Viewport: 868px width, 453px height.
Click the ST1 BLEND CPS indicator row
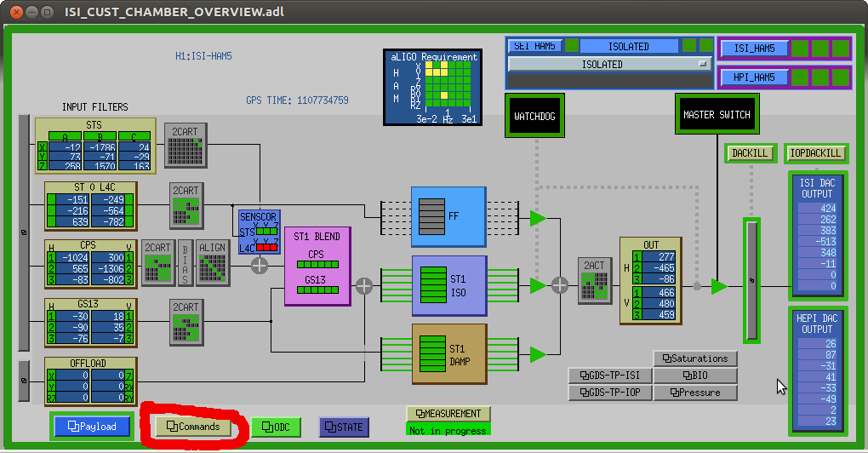pos(317,264)
